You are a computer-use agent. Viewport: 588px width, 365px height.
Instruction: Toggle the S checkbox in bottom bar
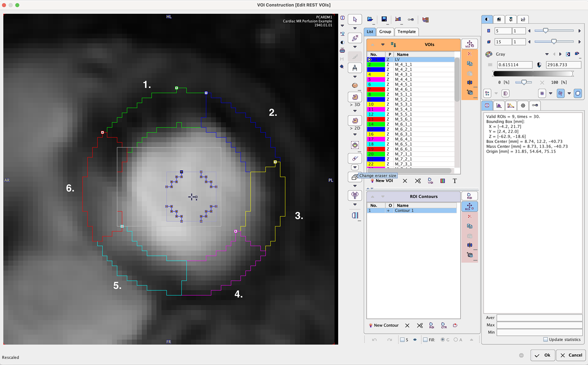[402, 340]
